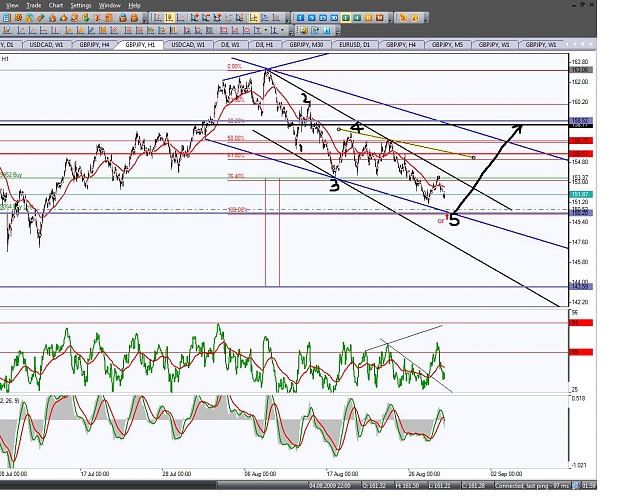Open the Trade menu

[x=33, y=5]
